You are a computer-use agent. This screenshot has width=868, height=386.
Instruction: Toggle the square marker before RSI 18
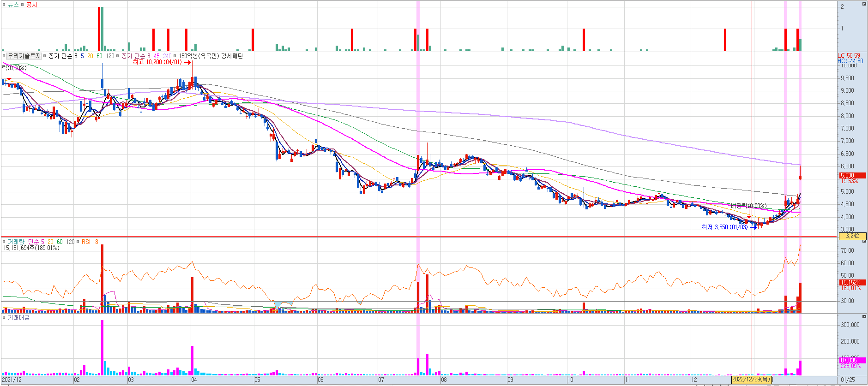tap(78, 242)
